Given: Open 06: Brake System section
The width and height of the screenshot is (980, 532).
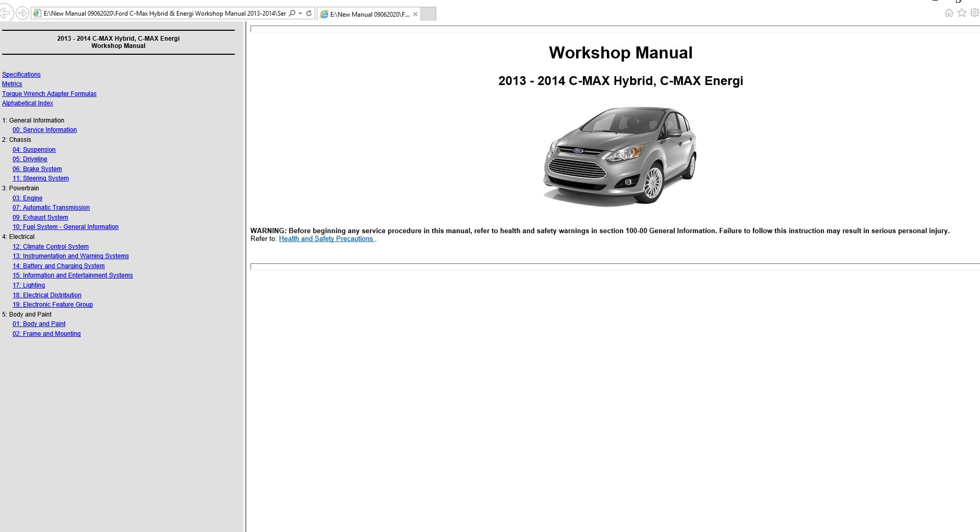Looking at the screenshot, I should 37,169.
